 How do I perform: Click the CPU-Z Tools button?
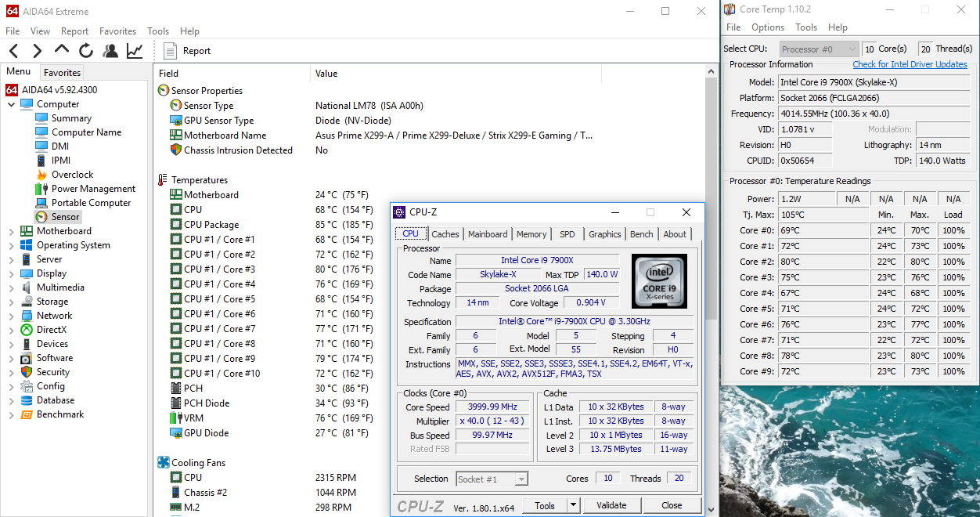click(x=545, y=505)
